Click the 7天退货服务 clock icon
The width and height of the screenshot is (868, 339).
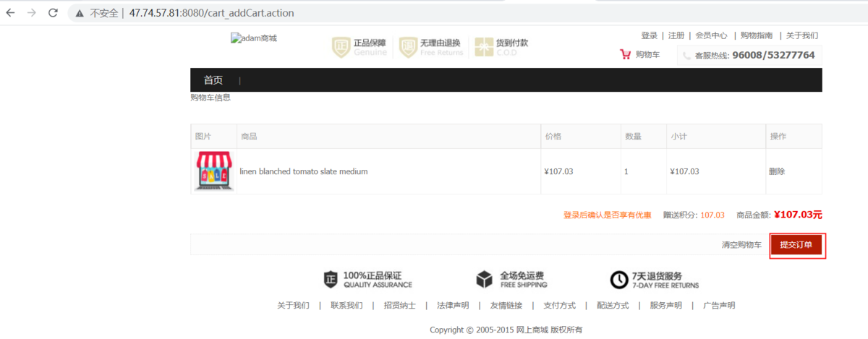tap(618, 280)
